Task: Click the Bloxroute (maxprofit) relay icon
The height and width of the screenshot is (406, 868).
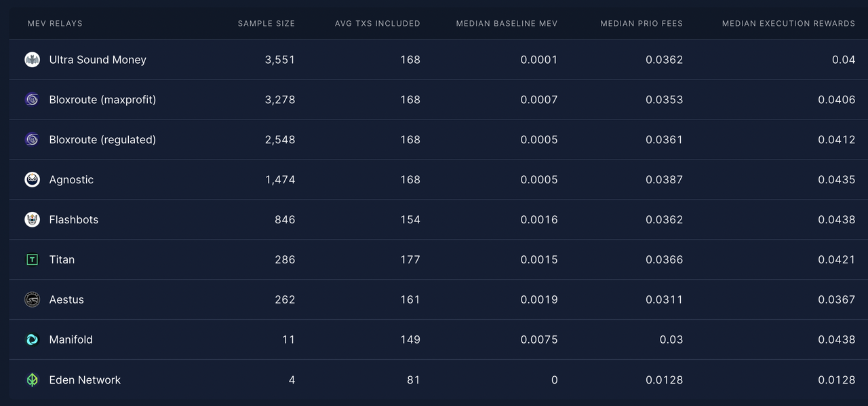Action: [32, 100]
